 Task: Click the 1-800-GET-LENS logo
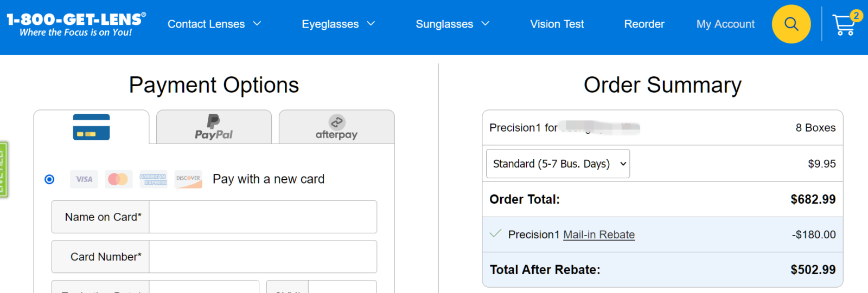[x=76, y=24]
